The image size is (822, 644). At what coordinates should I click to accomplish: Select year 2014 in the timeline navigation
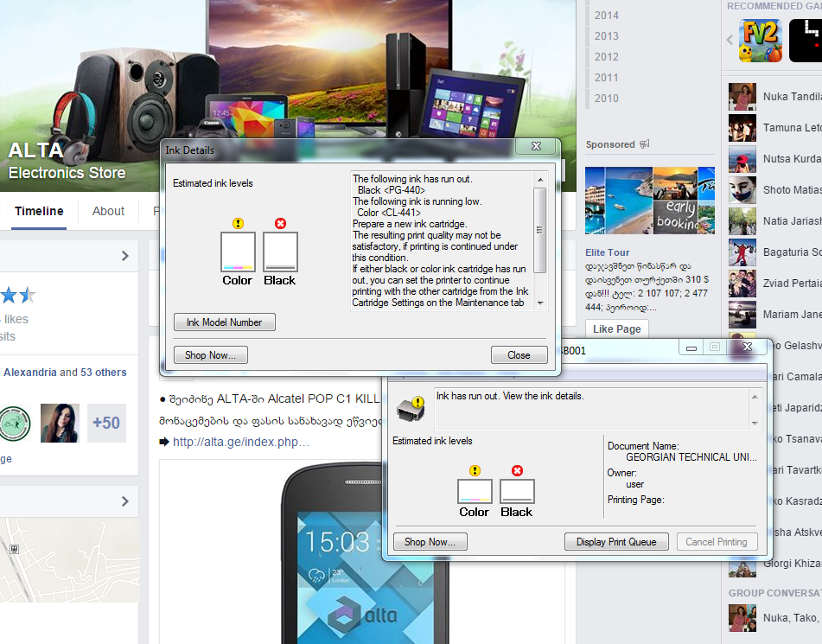606,15
